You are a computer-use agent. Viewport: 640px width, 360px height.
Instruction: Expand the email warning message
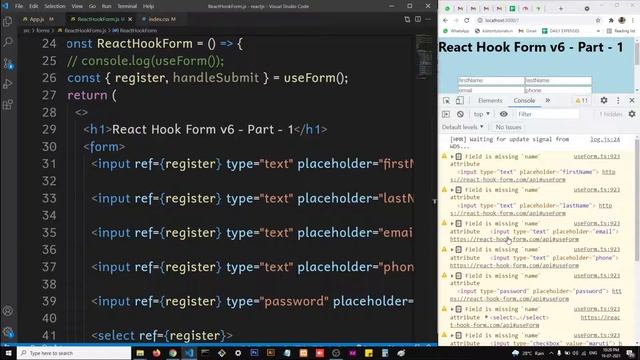coord(452,224)
